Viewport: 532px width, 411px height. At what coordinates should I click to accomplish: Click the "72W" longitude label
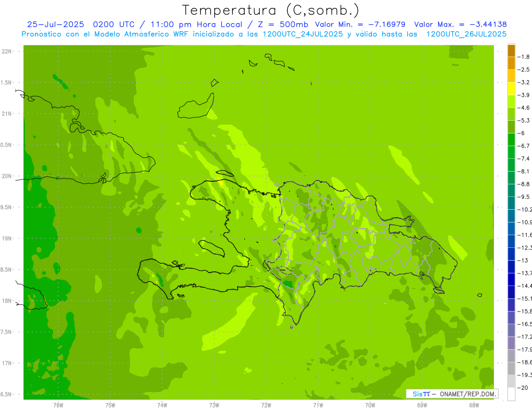pos(266,405)
